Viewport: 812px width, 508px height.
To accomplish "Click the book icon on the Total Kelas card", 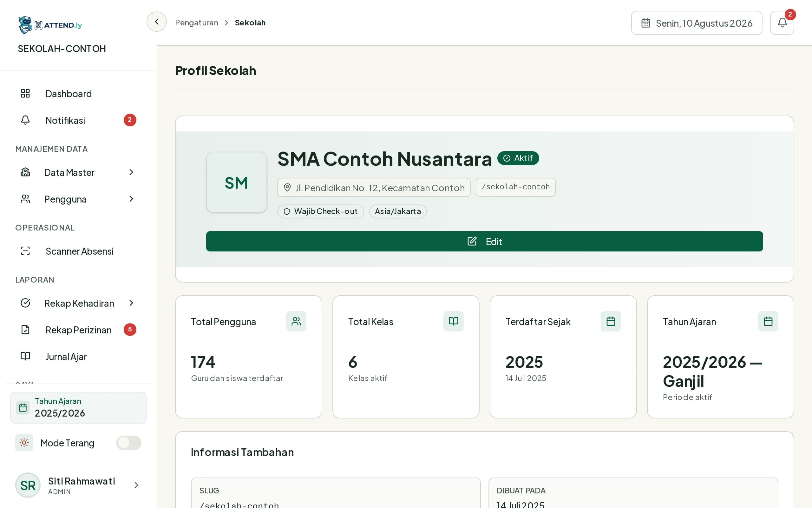I will click(453, 322).
